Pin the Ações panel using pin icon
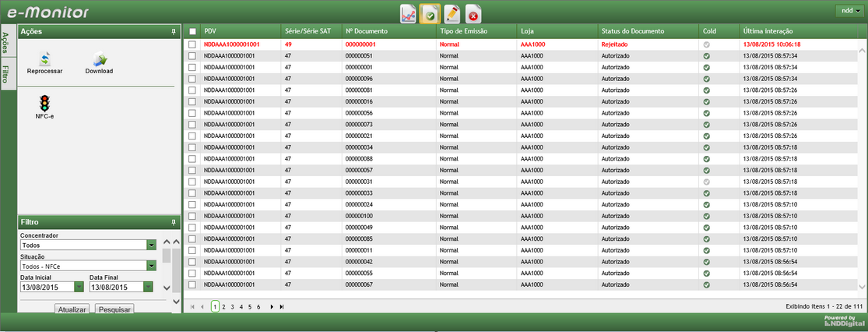This screenshot has height=332, width=868. click(174, 31)
